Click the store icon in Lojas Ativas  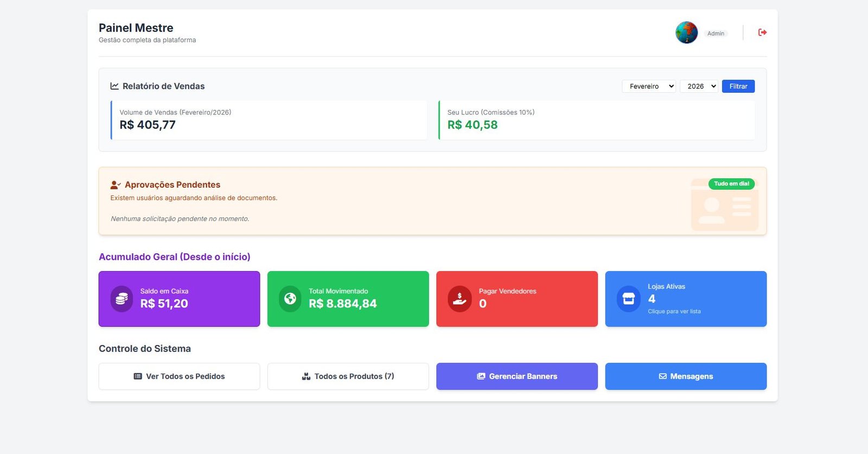(x=628, y=299)
